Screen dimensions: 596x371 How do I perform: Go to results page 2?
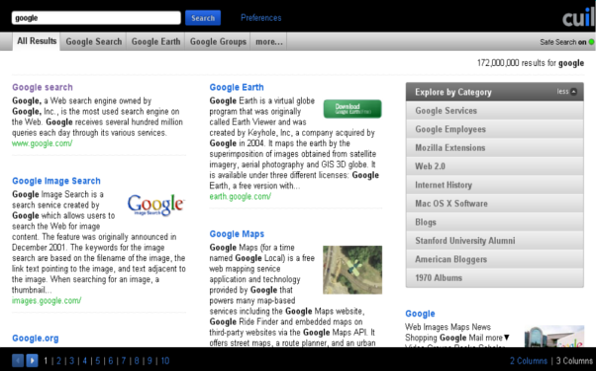point(59,361)
